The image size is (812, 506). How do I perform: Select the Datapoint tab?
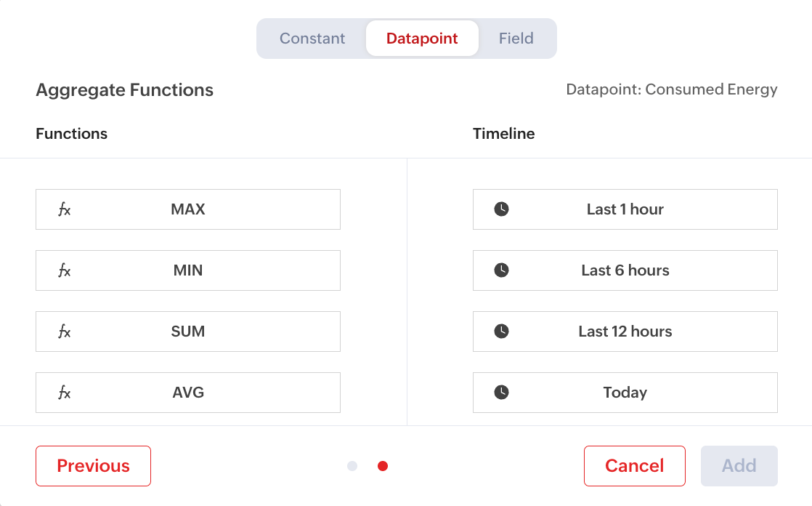pos(422,39)
